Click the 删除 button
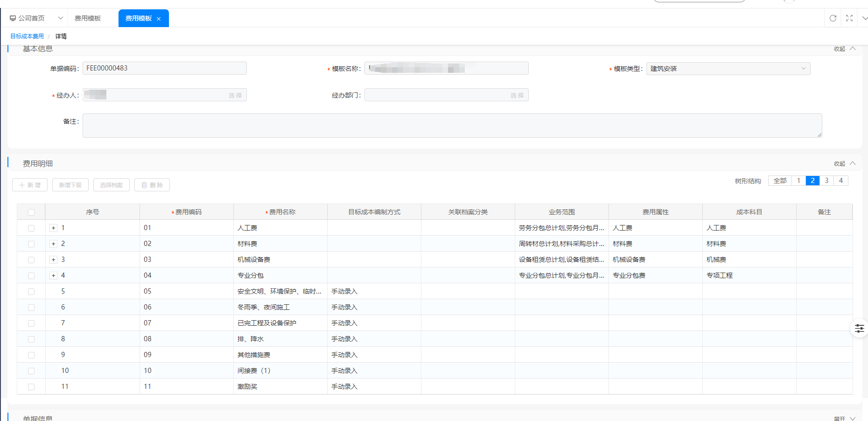The image size is (868, 421). [x=152, y=185]
